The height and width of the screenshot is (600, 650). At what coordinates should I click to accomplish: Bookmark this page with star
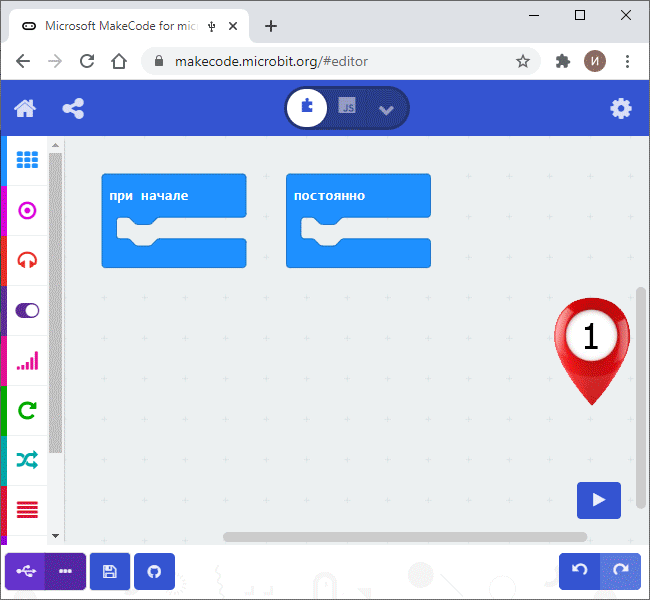click(x=523, y=61)
